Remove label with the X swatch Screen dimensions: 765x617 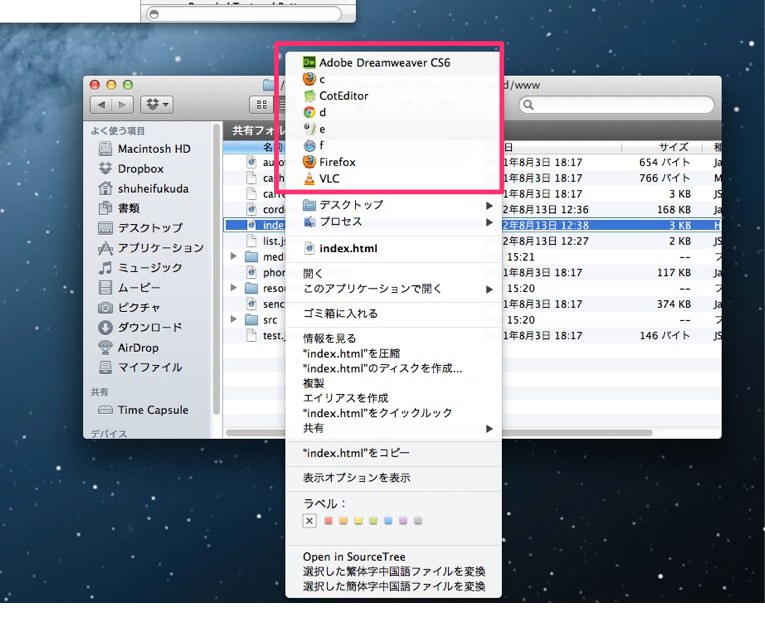click(x=309, y=521)
